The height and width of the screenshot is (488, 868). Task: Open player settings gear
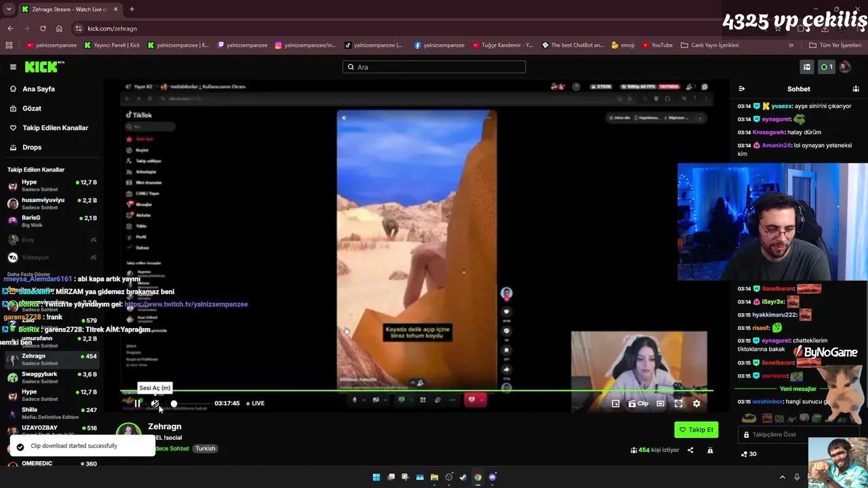pyautogui.click(x=696, y=403)
